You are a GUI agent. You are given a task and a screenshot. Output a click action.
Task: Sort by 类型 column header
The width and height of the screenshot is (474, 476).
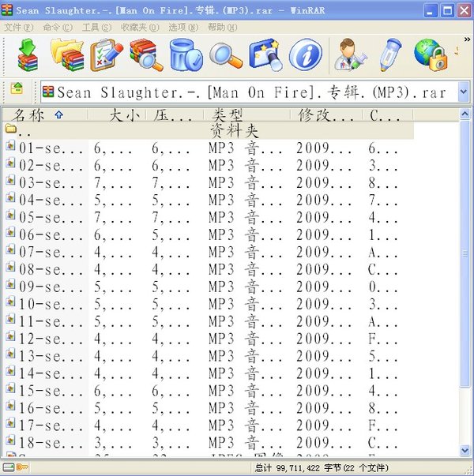point(246,115)
